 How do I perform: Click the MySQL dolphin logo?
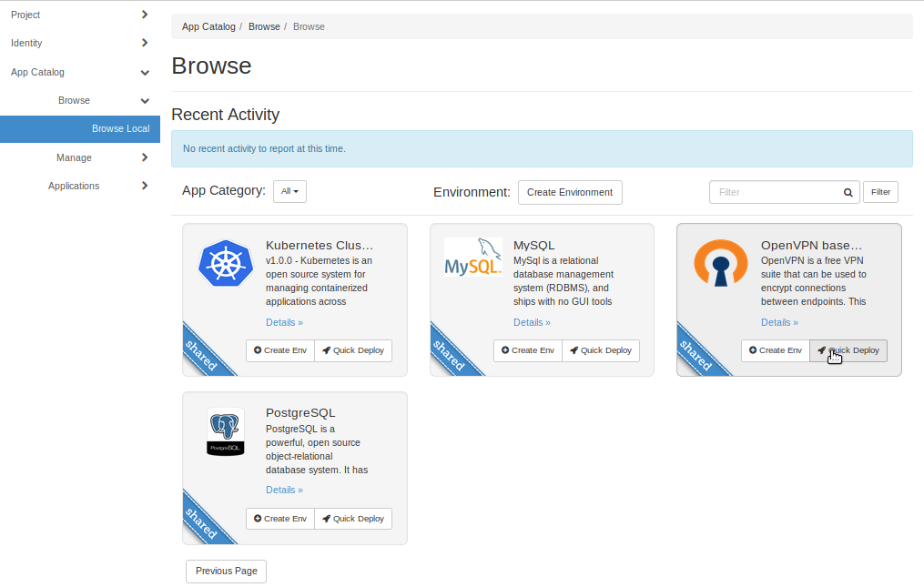(x=473, y=257)
